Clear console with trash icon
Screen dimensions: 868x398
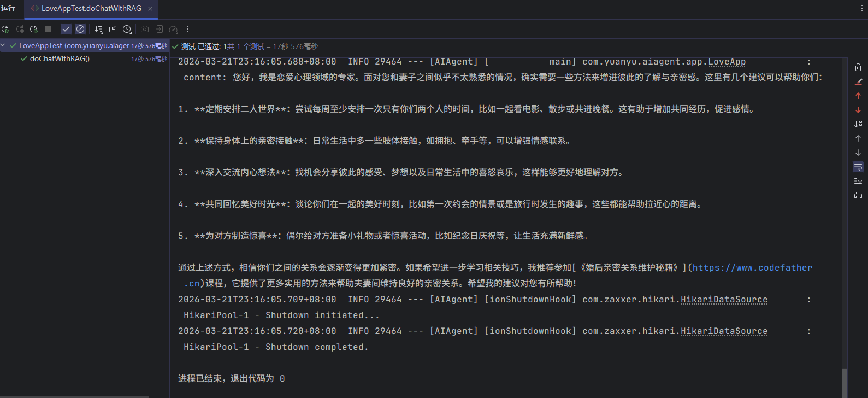[x=858, y=67]
